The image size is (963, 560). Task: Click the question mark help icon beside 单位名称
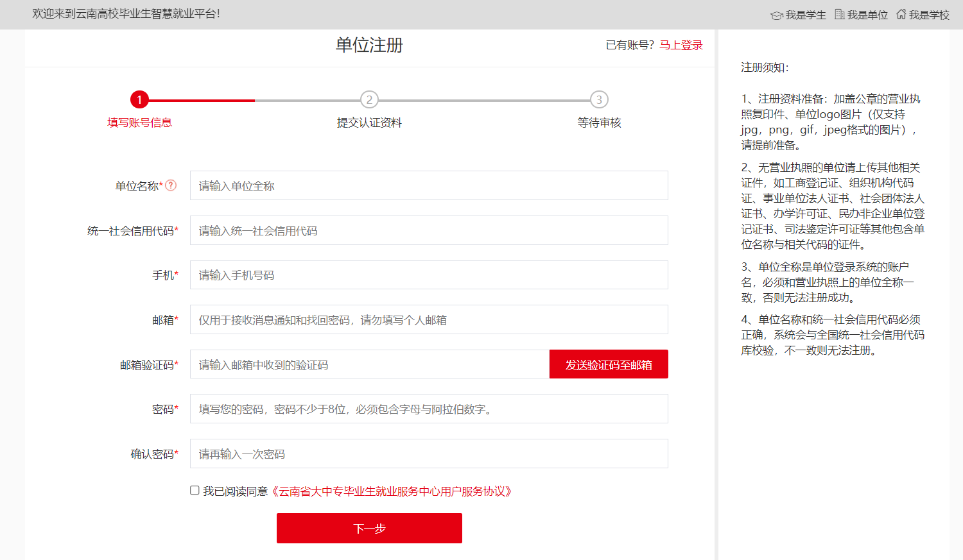(171, 185)
